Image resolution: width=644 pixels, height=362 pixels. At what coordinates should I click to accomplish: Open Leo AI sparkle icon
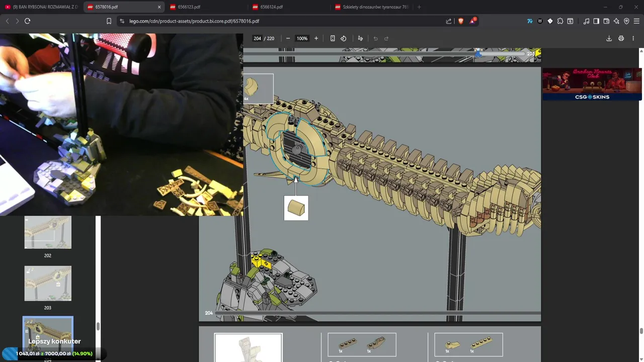(x=616, y=21)
